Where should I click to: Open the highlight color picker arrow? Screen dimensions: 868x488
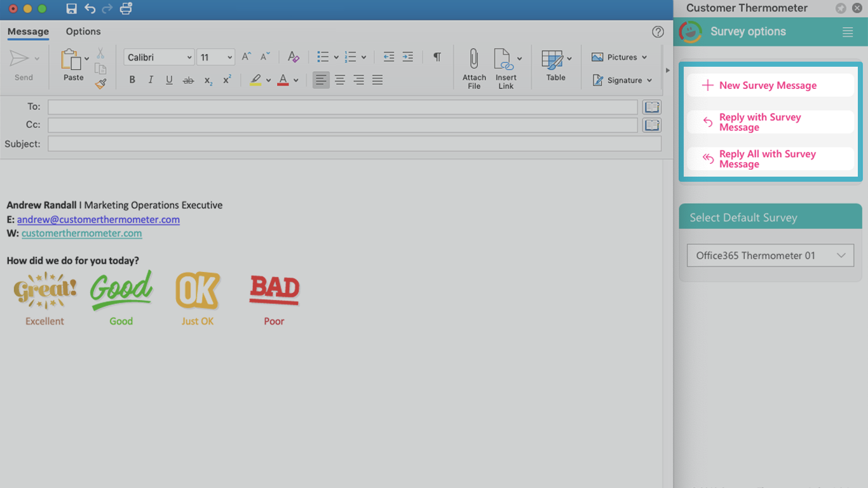(x=268, y=81)
